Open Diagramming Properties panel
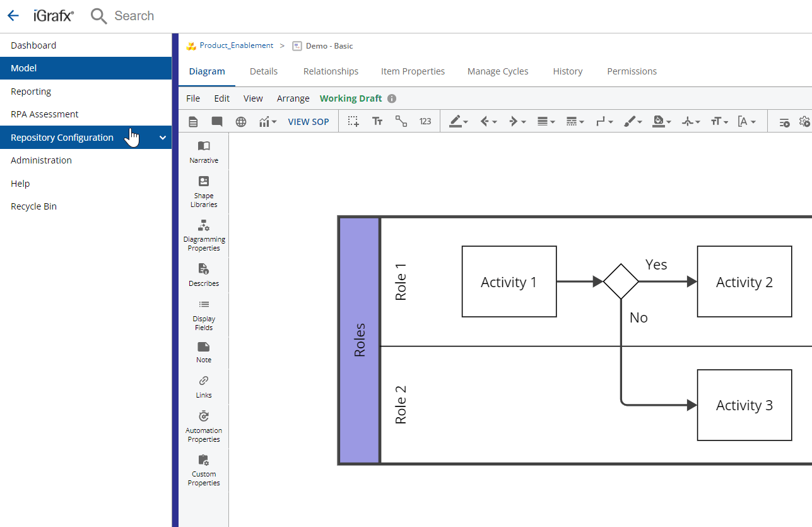This screenshot has height=527, width=812. 204,235
